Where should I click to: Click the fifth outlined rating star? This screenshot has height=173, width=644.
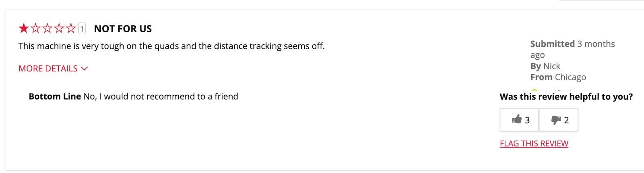click(70, 28)
